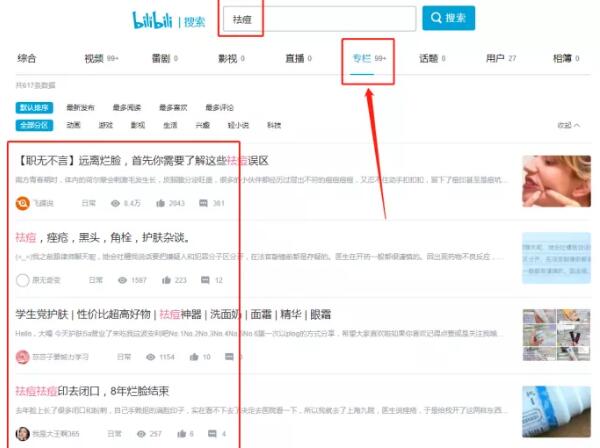This screenshot has height=448, width=600.
Task: Click the search box containing 祛痘
Action: 320,19
